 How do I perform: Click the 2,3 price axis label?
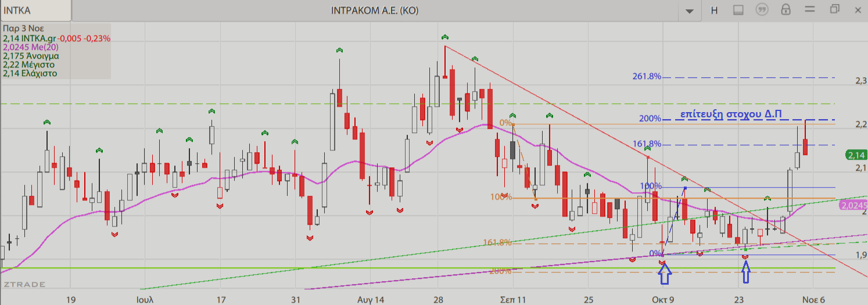coord(861,82)
